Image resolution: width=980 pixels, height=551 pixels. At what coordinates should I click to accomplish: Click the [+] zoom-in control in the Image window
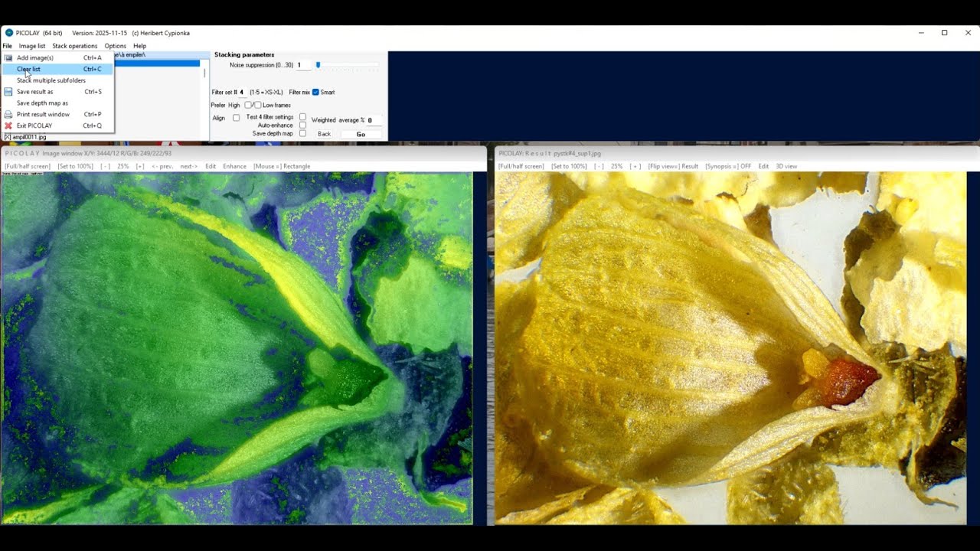pyautogui.click(x=140, y=166)
